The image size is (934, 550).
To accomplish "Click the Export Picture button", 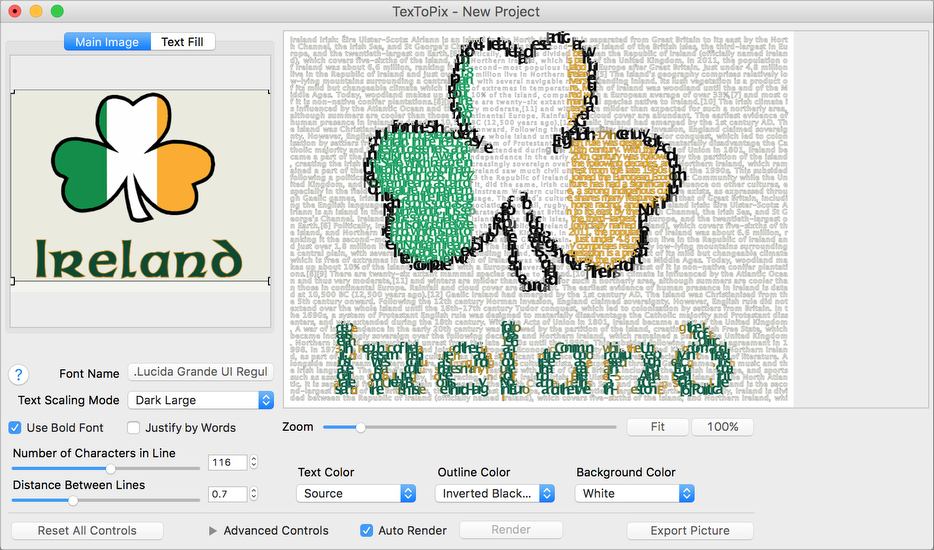I will pos(690,530).
